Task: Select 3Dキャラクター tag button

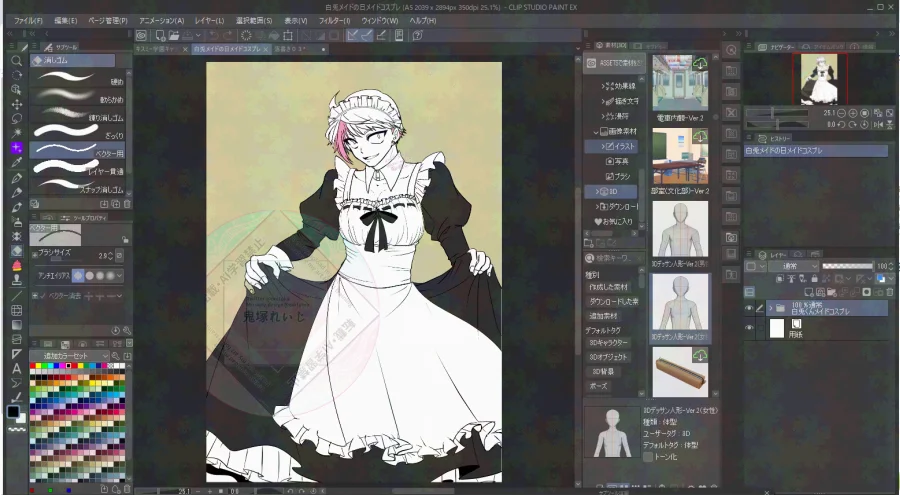Action: (608, 342)
